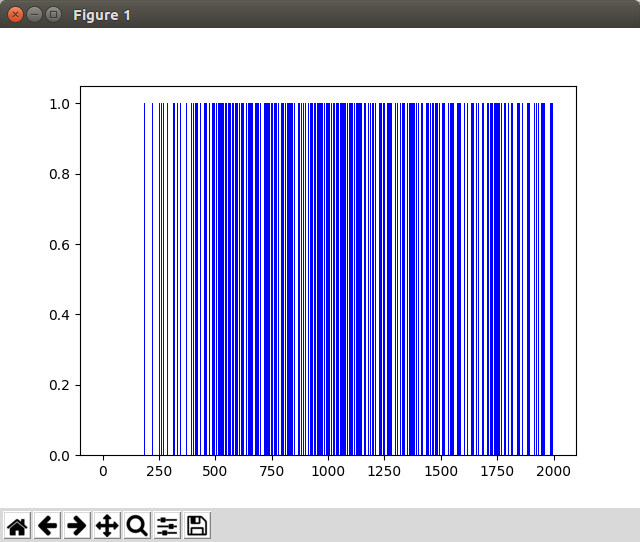This screenshot has width=640, height=542.
Task: Toggle the Pan tool with four-arrow cross
Action: pos(107,525)
